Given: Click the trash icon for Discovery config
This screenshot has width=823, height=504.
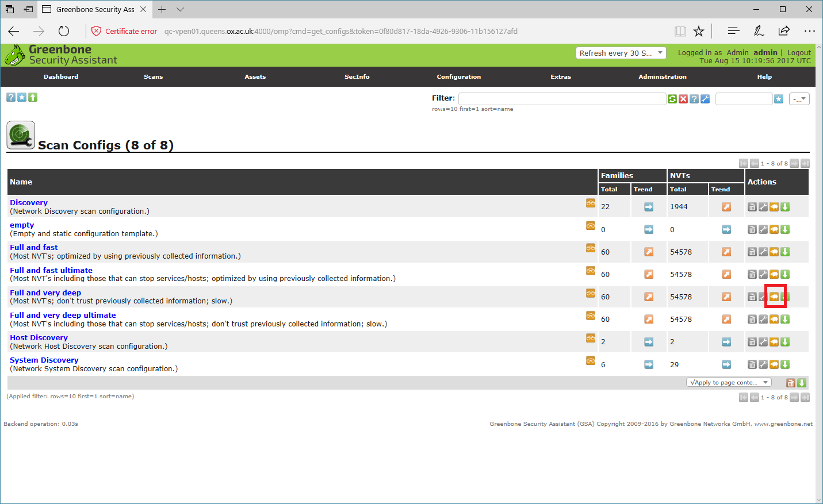Looking at the screenshot, I should click(x=752, y=207).
